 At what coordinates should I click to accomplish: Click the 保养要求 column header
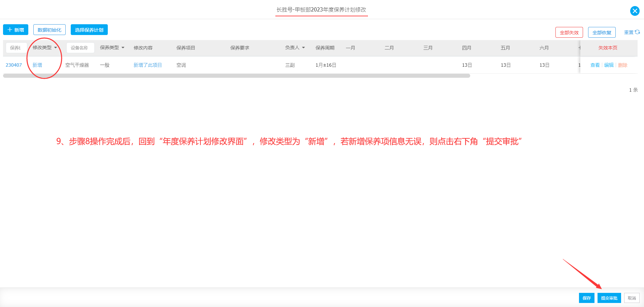(x=239, y=48)
